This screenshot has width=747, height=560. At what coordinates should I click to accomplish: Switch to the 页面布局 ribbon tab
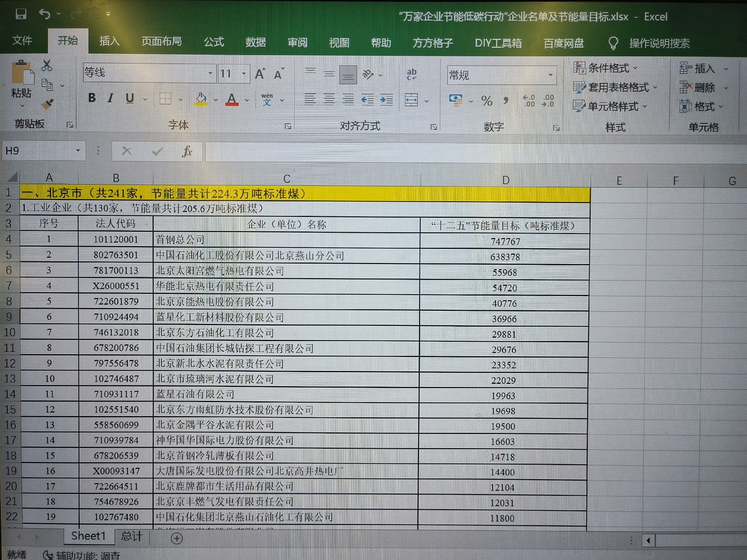click(x=161, y=41)
